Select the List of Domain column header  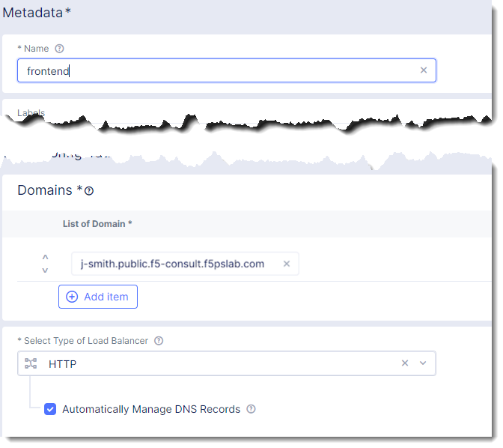(x=97, y=223)
